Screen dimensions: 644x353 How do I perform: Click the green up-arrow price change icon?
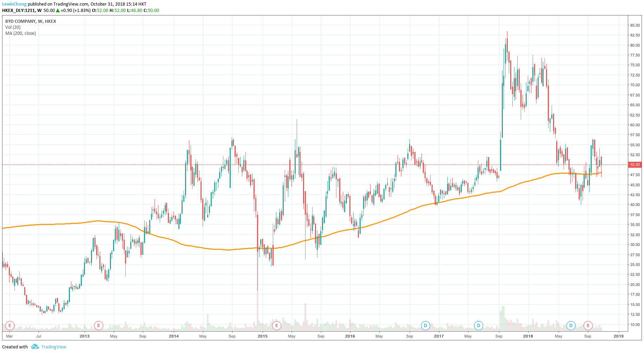click(x=58, y=11)
